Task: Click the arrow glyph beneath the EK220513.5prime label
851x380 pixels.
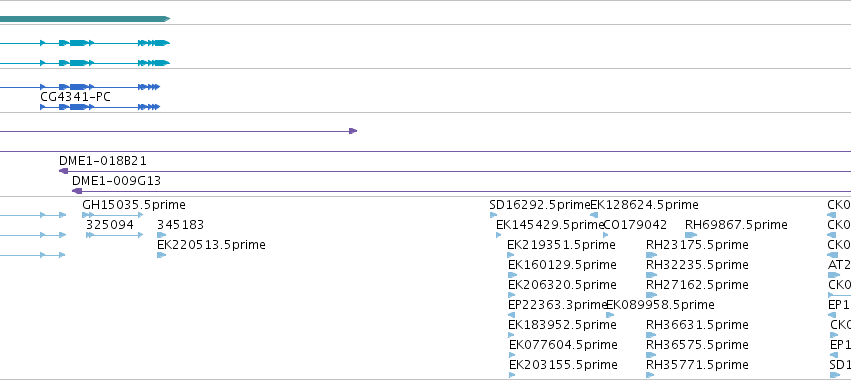Action: coord(161,255)
